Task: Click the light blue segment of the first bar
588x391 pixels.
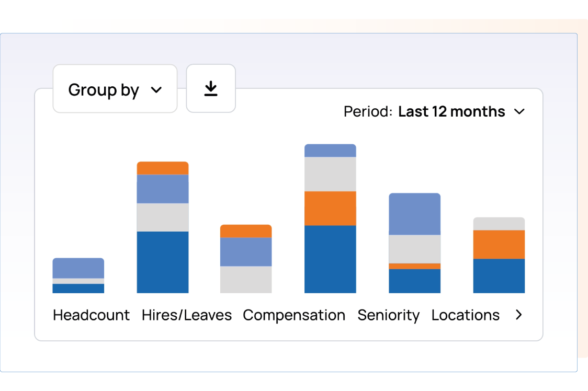Action: [78, 268]
